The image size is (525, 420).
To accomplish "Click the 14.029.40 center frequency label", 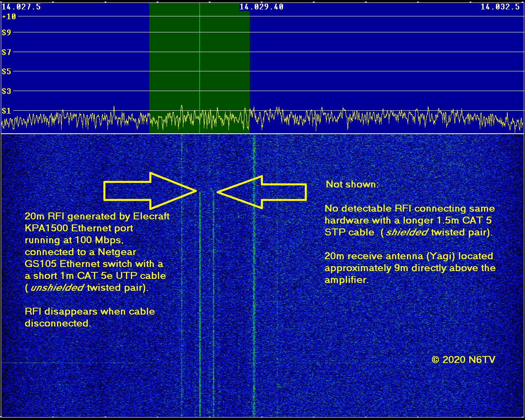I will pyautogui.click(x=261, y=7).
